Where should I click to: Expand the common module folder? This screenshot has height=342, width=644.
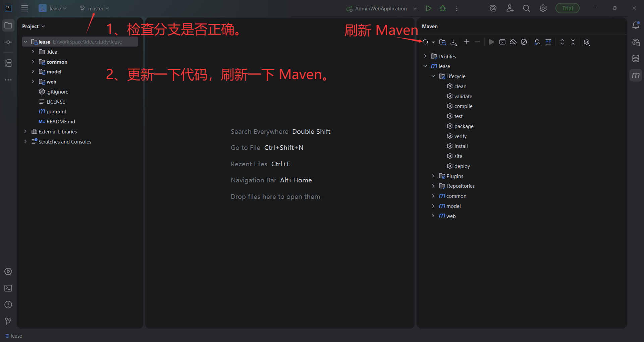click(x=33, y=62)
